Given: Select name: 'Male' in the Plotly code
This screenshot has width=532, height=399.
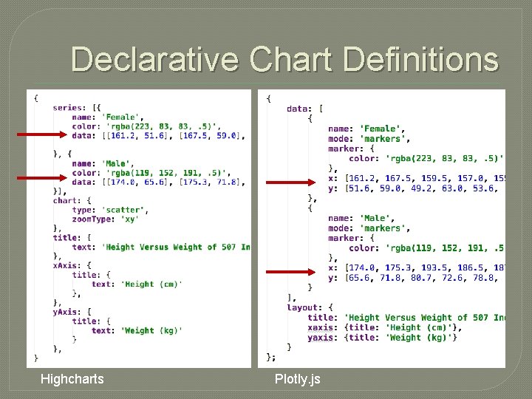Looking at the screenshot, I should tap(361, 218).
